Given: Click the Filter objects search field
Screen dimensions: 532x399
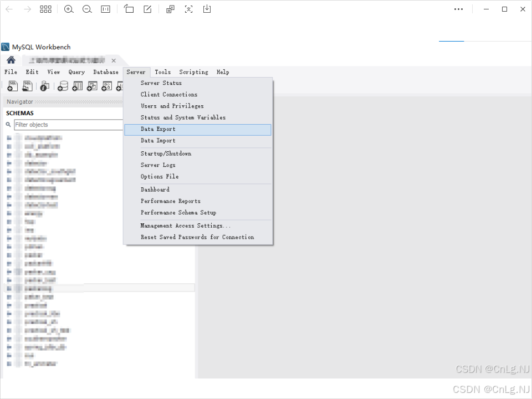Looking at the screenshot, I should tap(66, 125).
